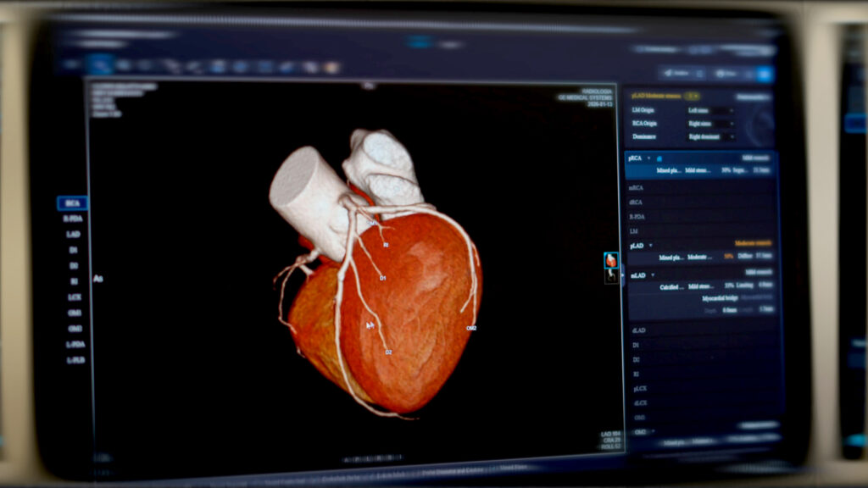Viewport: 868px width, 488px height.
Task: Click the home icon next to pRCA
Action: tap(659, 158)
